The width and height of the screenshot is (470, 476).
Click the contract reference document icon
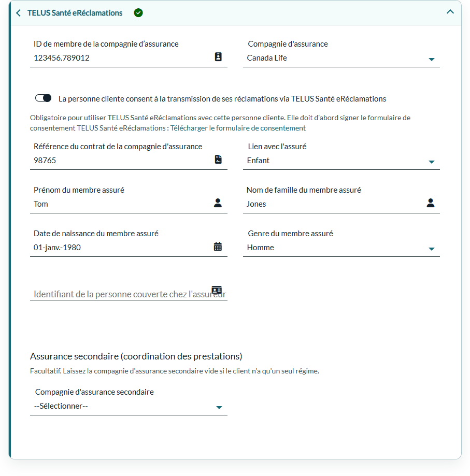[x=218, y=160]
